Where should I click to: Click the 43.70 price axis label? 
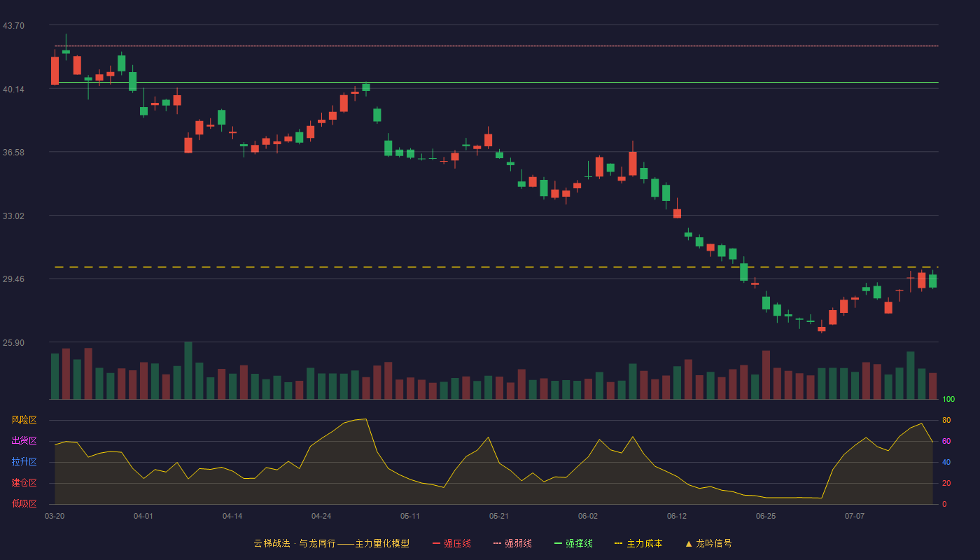coord(13,26)
